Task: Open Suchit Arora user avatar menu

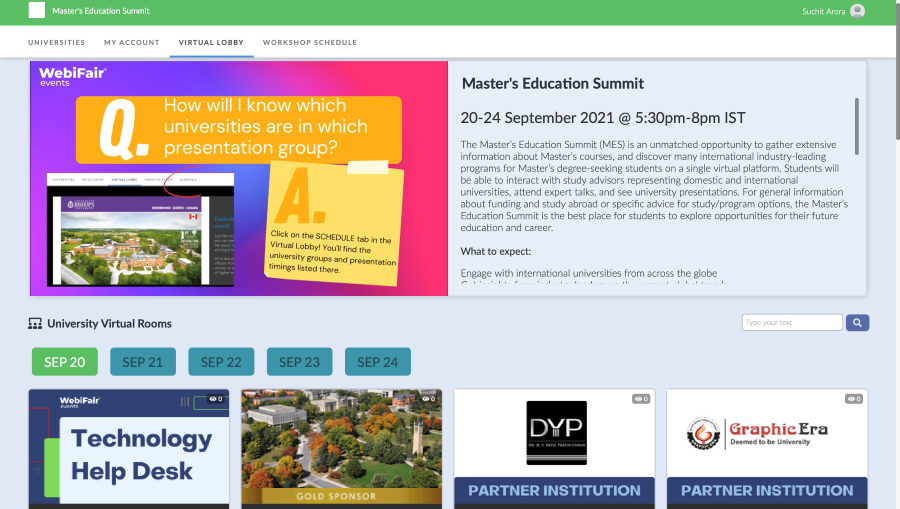Action: [x=857, y=11]
